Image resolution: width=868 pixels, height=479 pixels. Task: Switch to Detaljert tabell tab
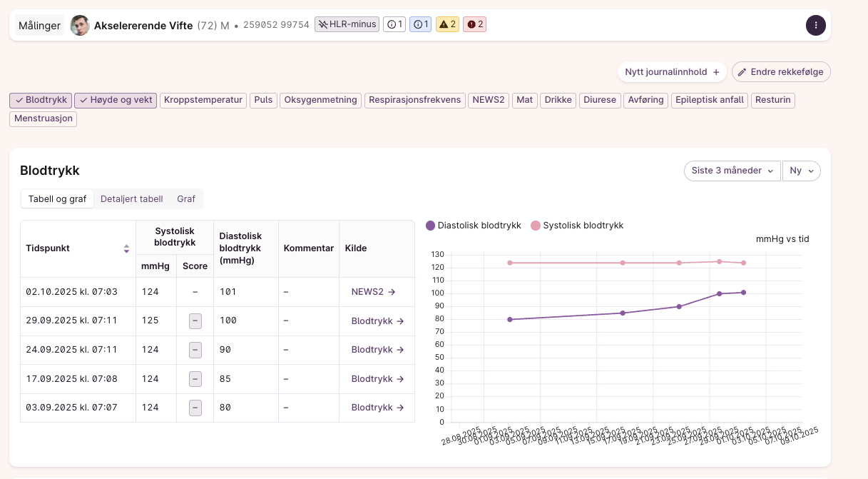pos(131,199)
